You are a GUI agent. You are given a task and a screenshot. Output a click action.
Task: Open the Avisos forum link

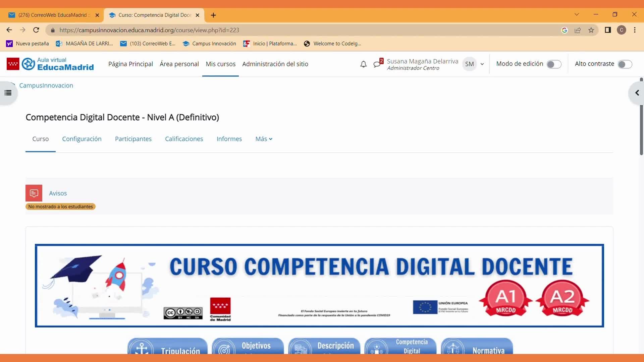(x=58, y=193)
